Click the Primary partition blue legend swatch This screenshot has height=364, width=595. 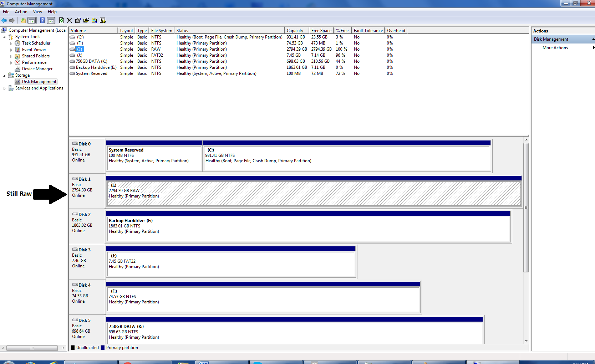[103, 348]
